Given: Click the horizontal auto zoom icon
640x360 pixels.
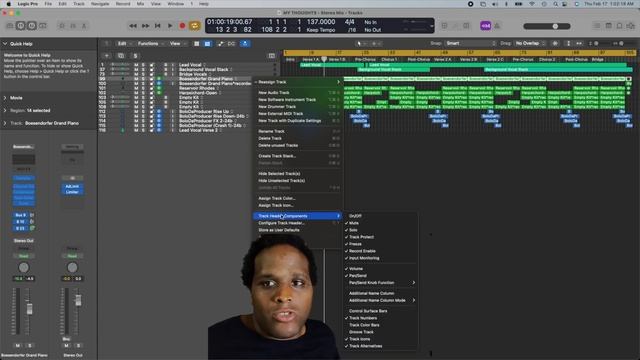Looking at the screenshot, I should (x=579, y=43).
